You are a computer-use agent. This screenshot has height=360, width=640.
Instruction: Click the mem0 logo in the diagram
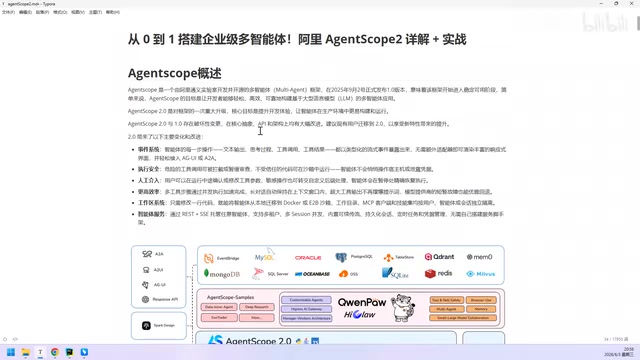click(480, 257)
